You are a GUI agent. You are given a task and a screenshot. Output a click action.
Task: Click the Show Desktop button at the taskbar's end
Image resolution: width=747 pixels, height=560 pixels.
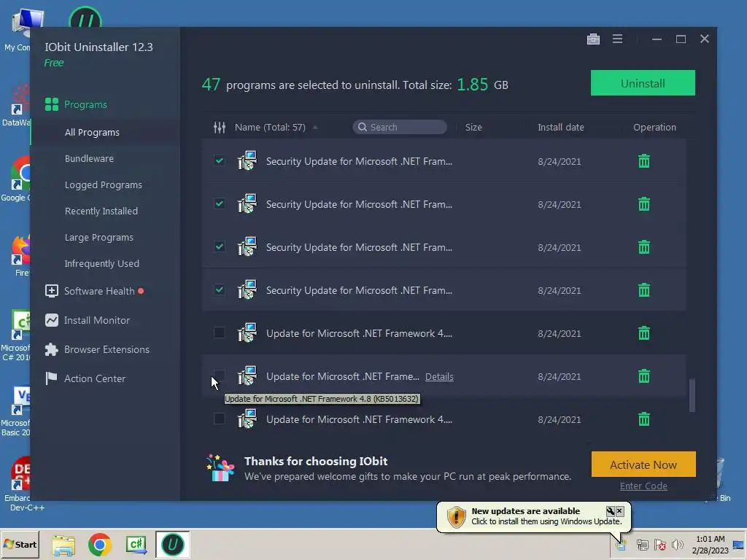coord(738,545)
